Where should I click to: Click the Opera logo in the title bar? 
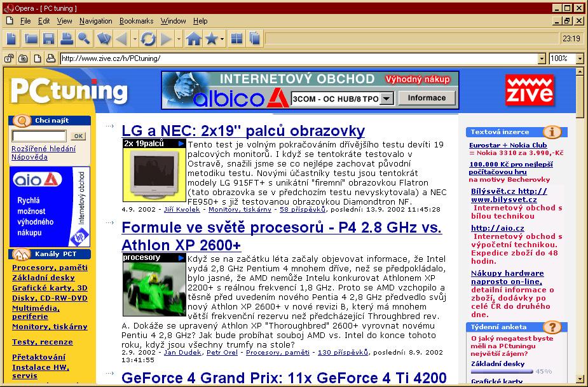click(x=8, y=8)
